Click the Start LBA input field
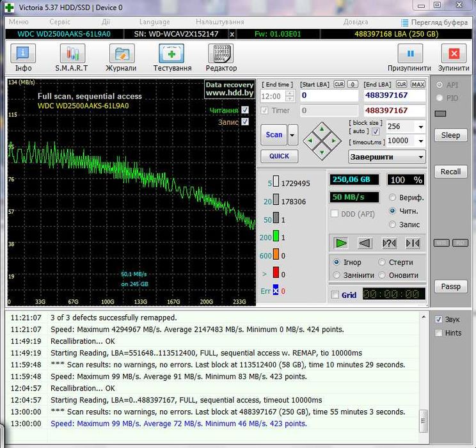476x448 pixels. click(x=328, y=95)
